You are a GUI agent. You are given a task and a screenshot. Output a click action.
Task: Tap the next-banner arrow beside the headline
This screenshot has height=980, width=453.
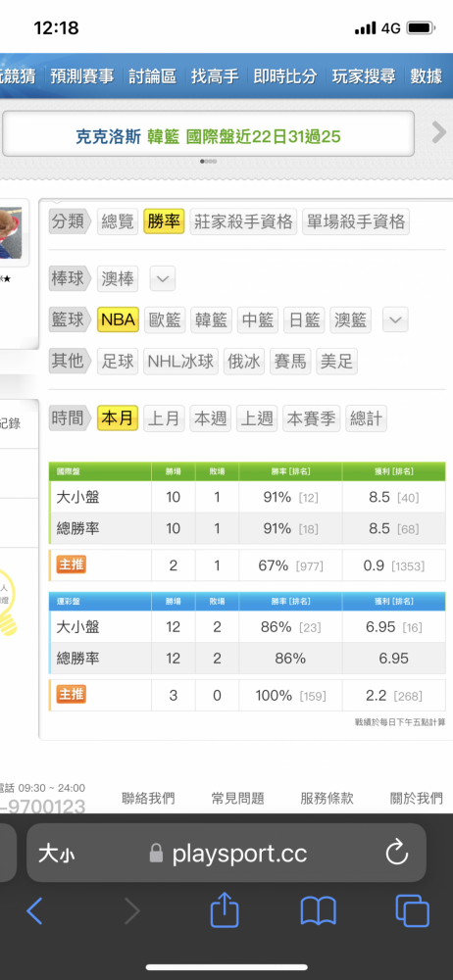pyautogui.click(x=439, y=132)
